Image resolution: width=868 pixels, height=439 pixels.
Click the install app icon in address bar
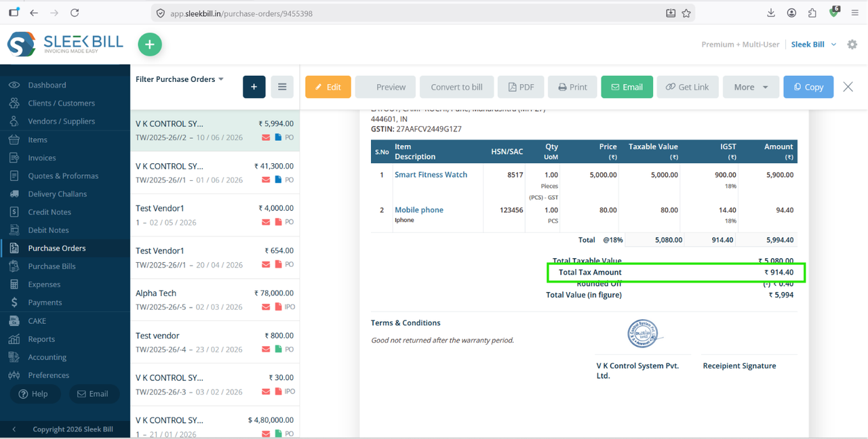(671, 13)
